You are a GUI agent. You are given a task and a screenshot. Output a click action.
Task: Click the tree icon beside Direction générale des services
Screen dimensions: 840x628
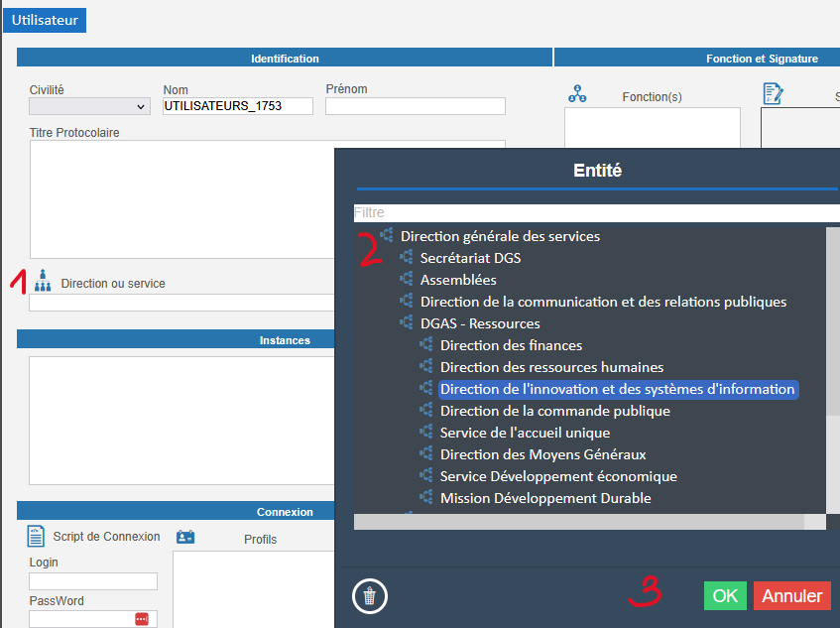point(387,236)
